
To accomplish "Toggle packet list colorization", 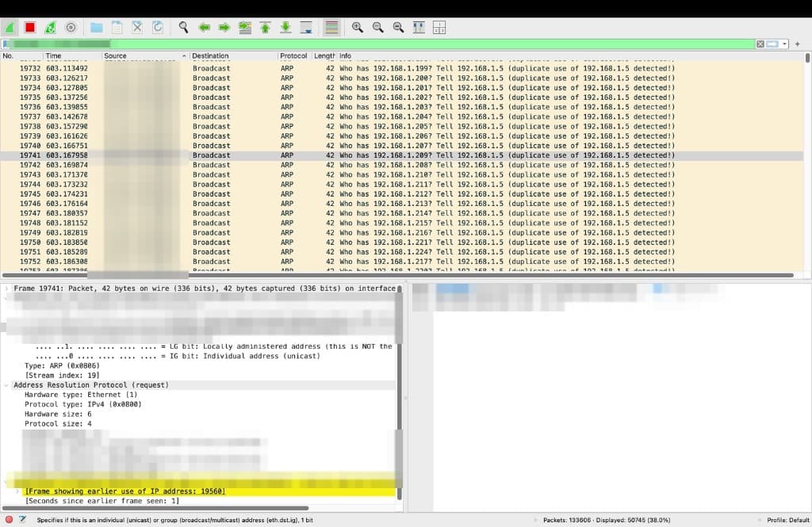I will pos(331,28).
